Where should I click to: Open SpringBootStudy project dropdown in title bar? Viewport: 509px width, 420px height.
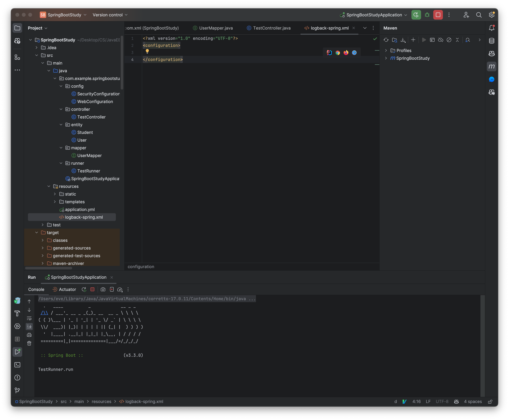63,15
